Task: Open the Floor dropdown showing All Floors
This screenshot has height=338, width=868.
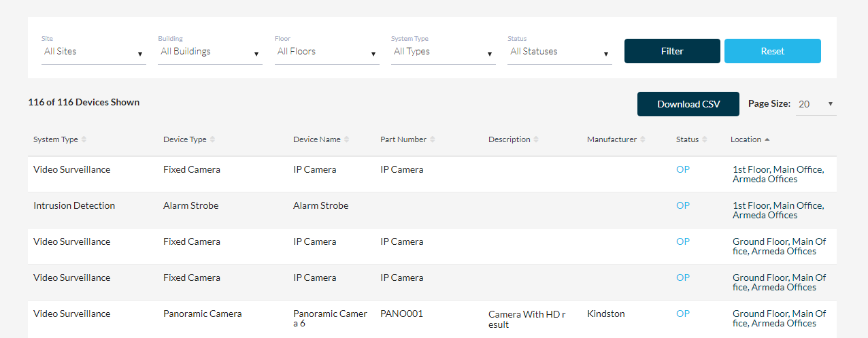Action: (327, 52)
